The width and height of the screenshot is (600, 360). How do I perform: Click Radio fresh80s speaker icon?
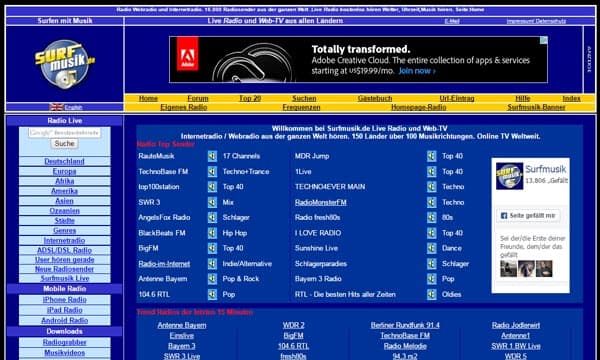pos(432,217)
